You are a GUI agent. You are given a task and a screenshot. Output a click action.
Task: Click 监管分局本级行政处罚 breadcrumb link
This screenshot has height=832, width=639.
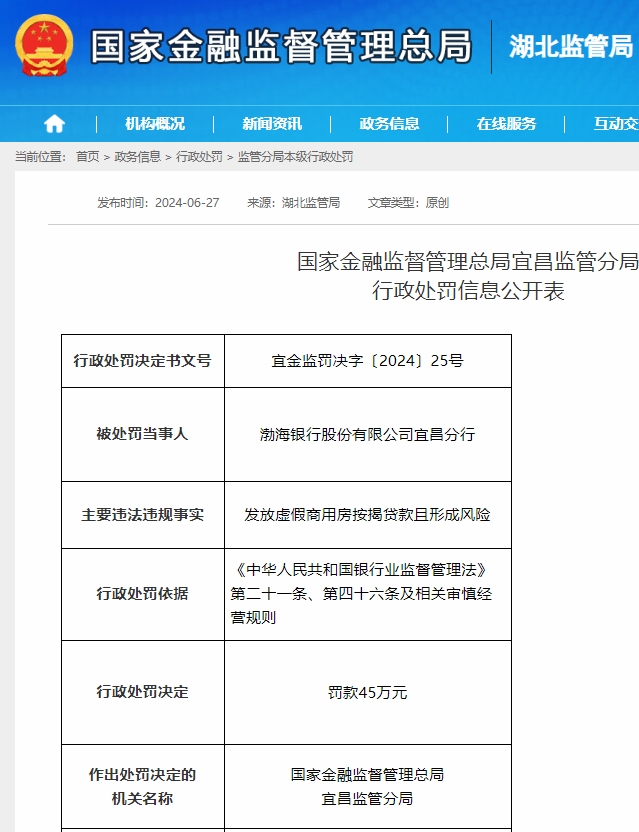(295, 157)
